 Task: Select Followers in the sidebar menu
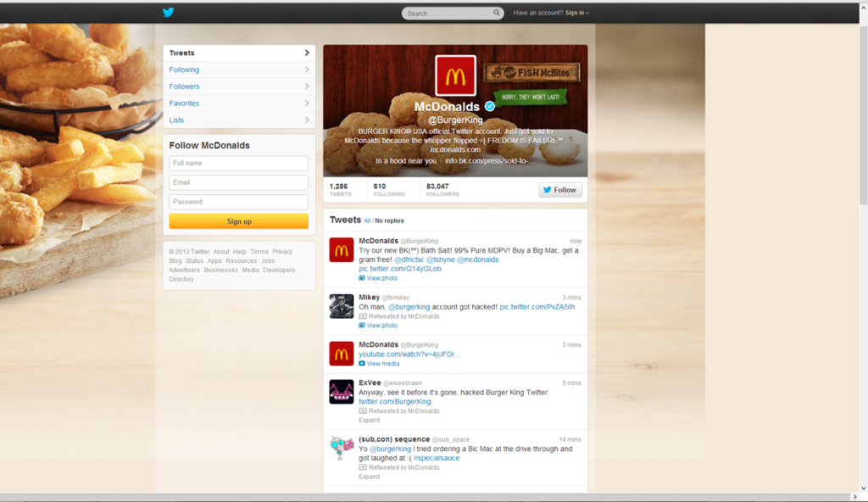(x=239, y=86)
